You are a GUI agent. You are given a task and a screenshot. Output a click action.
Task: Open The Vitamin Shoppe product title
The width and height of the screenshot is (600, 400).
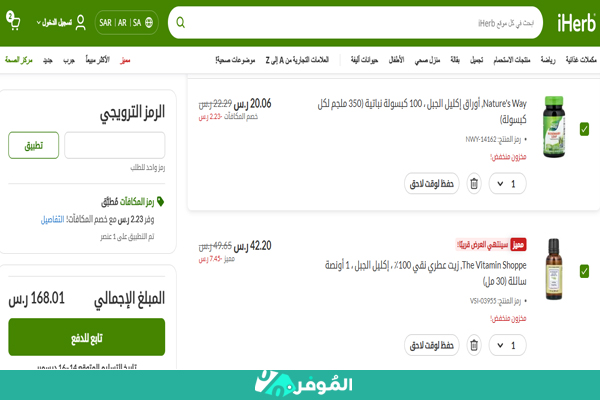pos(426,273)
